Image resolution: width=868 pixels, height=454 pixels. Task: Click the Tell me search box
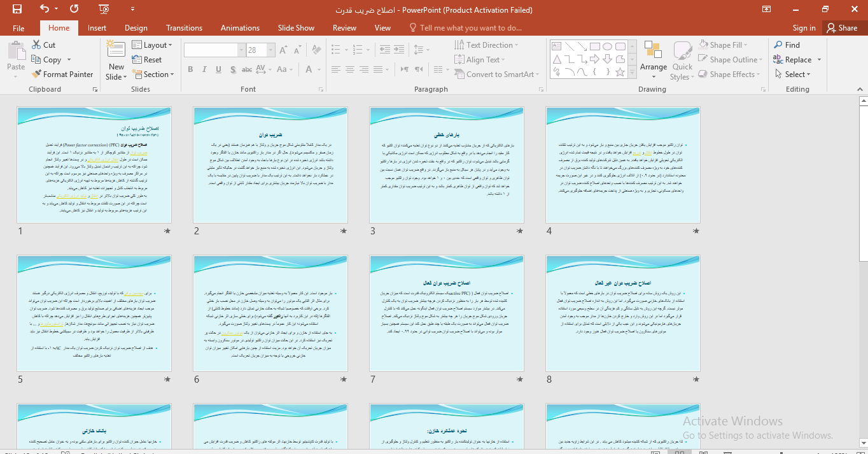click(466, 28)
